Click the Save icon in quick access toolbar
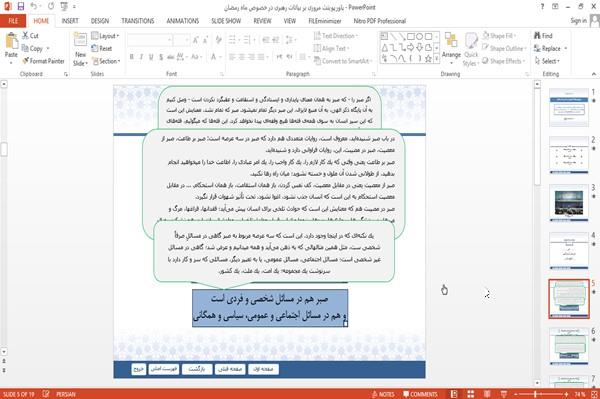Viewport: 600px width, 399px height. click(21, 6)
